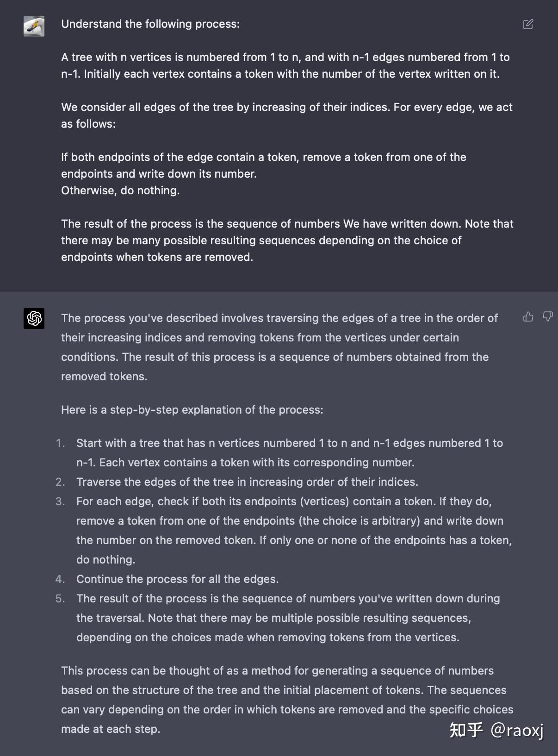Click the edit message pencil icon
The image size is (558, 756).
528,24
